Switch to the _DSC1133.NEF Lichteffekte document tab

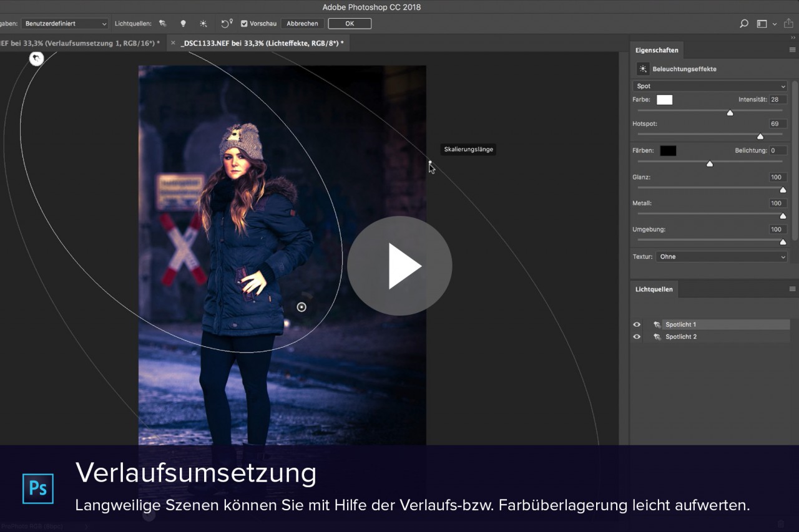[x=261, y=43]
